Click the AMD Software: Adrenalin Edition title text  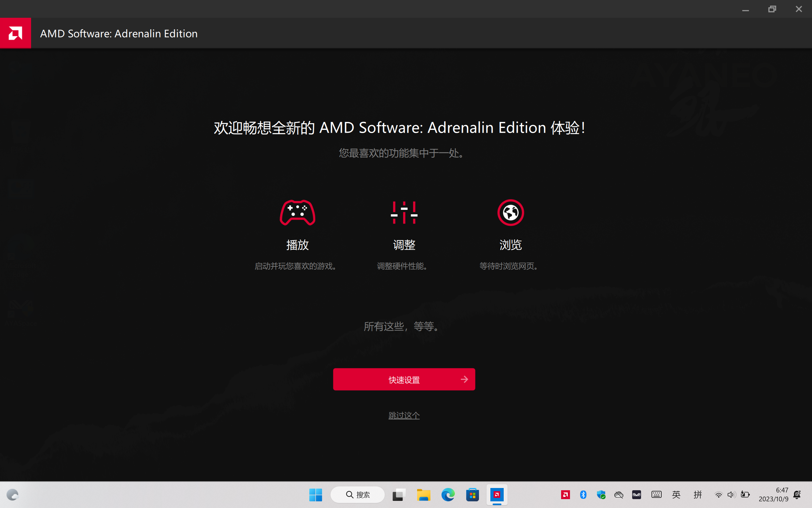click(x=119, y=34)
